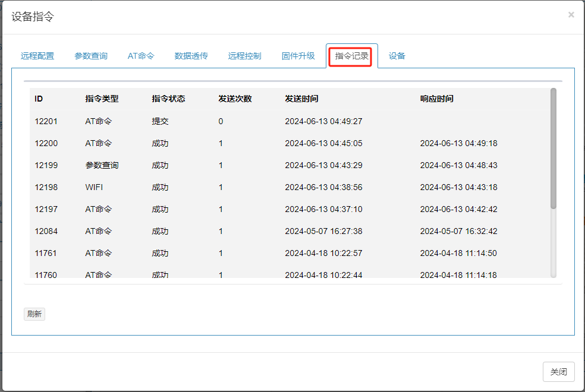Click the 指令状态 column header

[x=168, y=99]
